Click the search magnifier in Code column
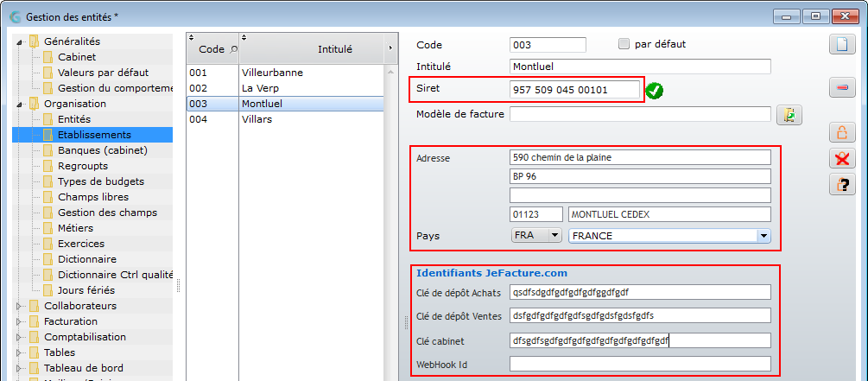The image size is (868, 381). 233,49
